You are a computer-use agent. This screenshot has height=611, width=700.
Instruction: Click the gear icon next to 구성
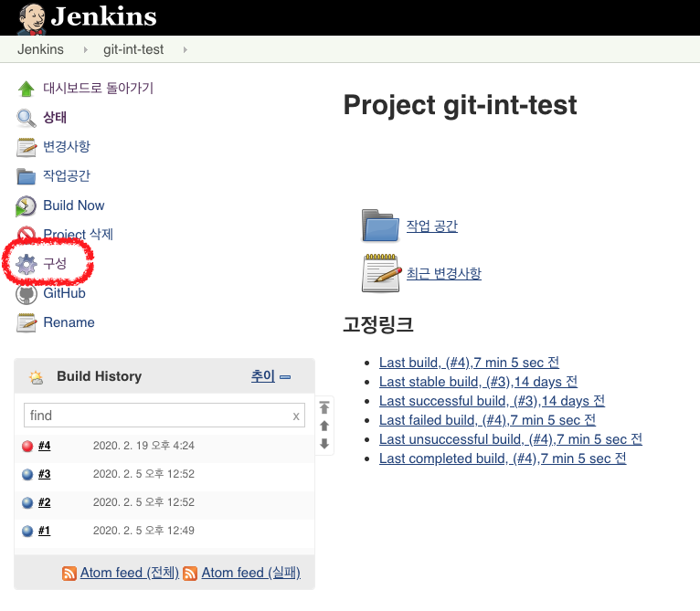click(x=27, y=264)
